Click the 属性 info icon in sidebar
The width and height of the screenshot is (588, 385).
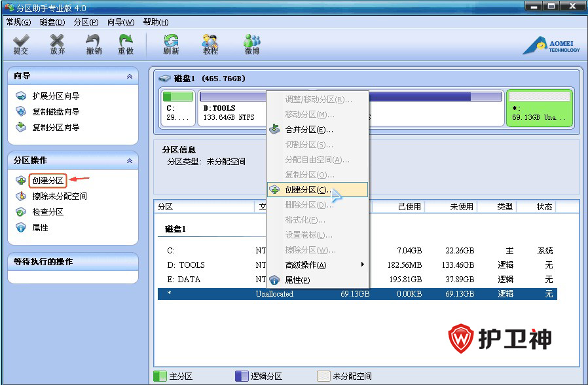(21, 228)
